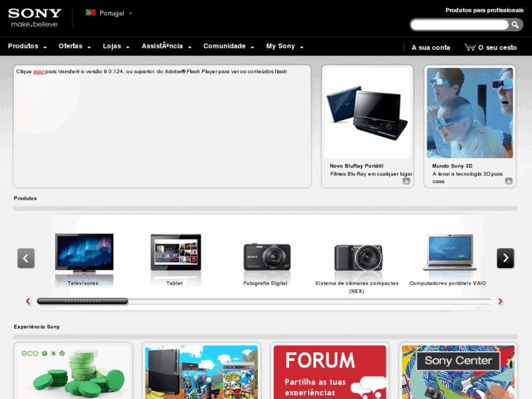Click Computadores portáteis VAIO label
This screenshot has height=399, width=532.
[x=448, y=283]
